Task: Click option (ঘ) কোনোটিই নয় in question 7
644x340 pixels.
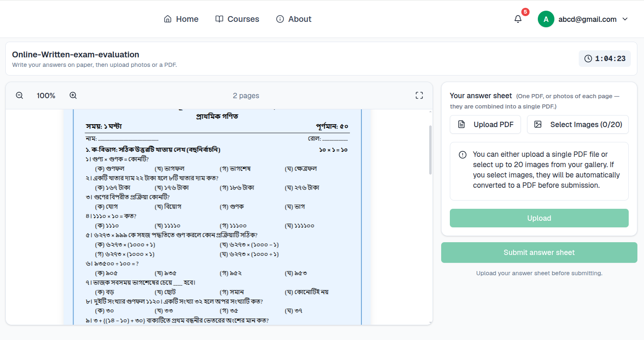Action: pyautogui.click(x=307, y=292)
